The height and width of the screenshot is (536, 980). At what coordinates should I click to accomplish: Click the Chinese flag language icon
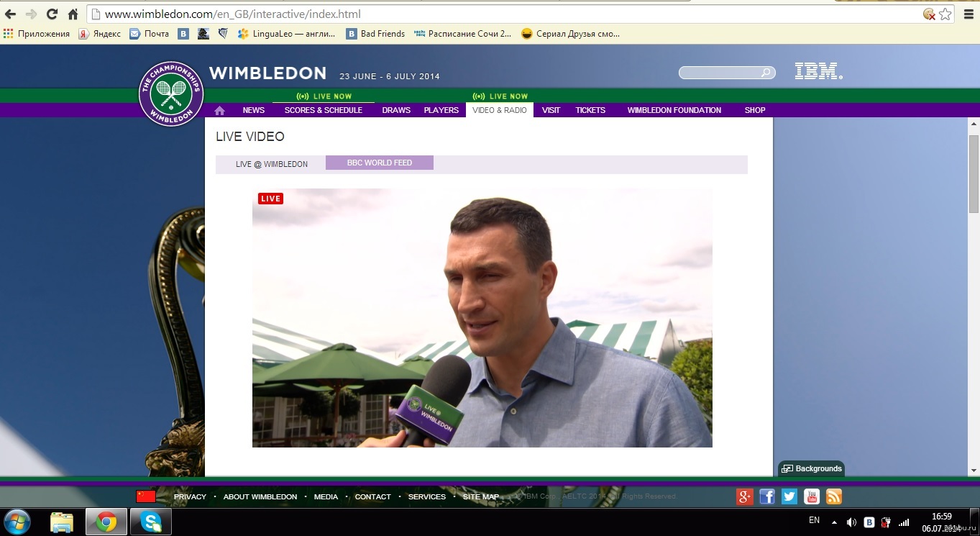(146, 496)
